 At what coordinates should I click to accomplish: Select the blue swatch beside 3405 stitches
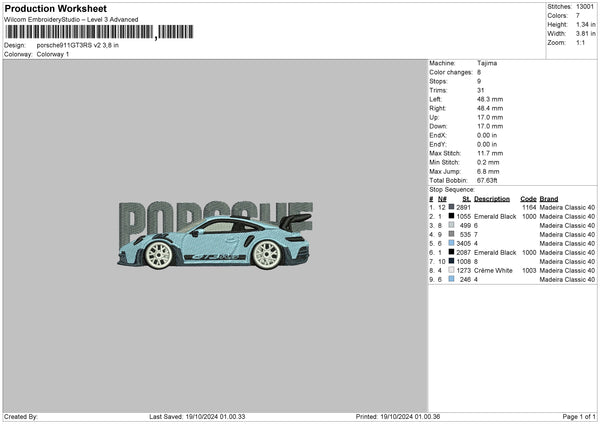click(x=452, y=243)
